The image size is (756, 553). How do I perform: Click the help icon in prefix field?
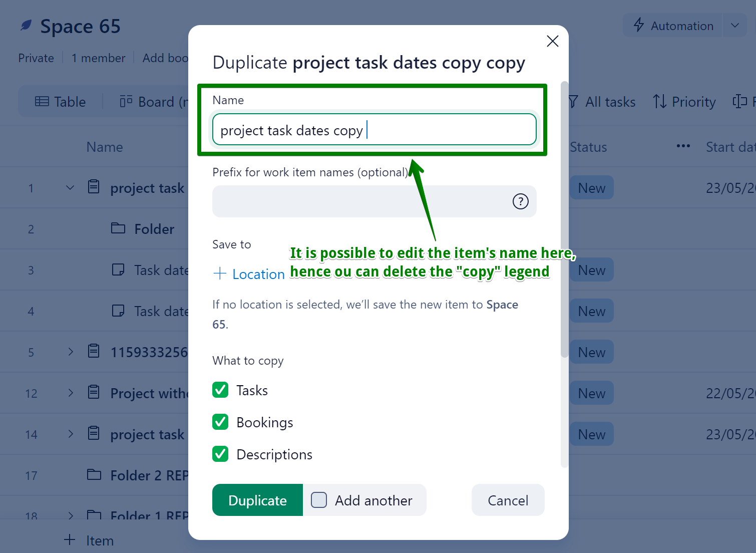click(520, 201)
